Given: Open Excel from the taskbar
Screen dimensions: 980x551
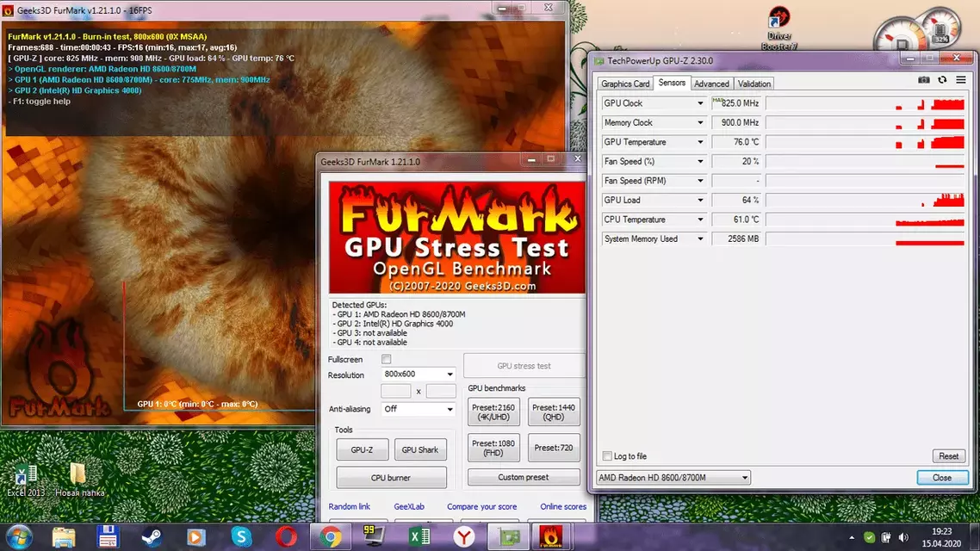Looking at the screenshot, I should click(419, 537).
